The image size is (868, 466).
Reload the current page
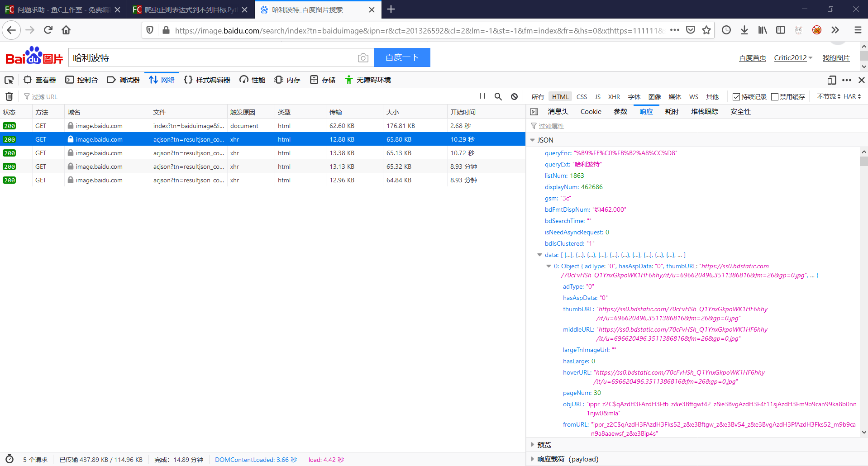coord(48,30)
